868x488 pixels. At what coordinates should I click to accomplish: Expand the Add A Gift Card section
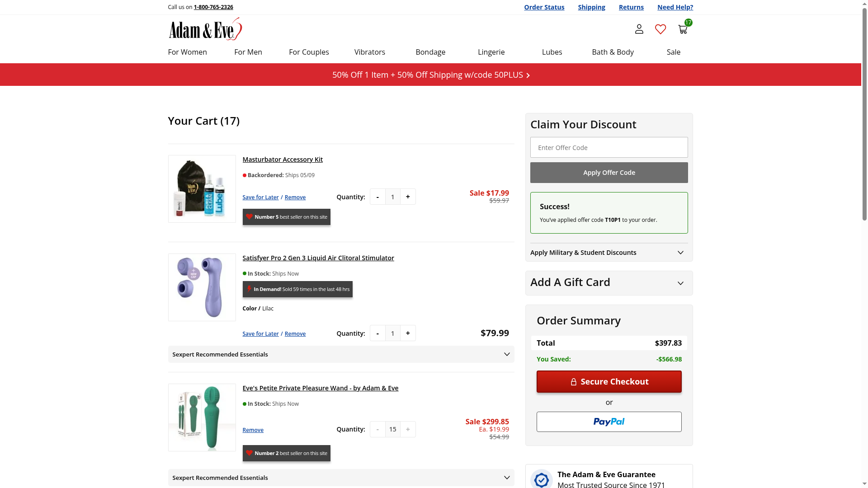pyautogui.click(x=609, y=283)
